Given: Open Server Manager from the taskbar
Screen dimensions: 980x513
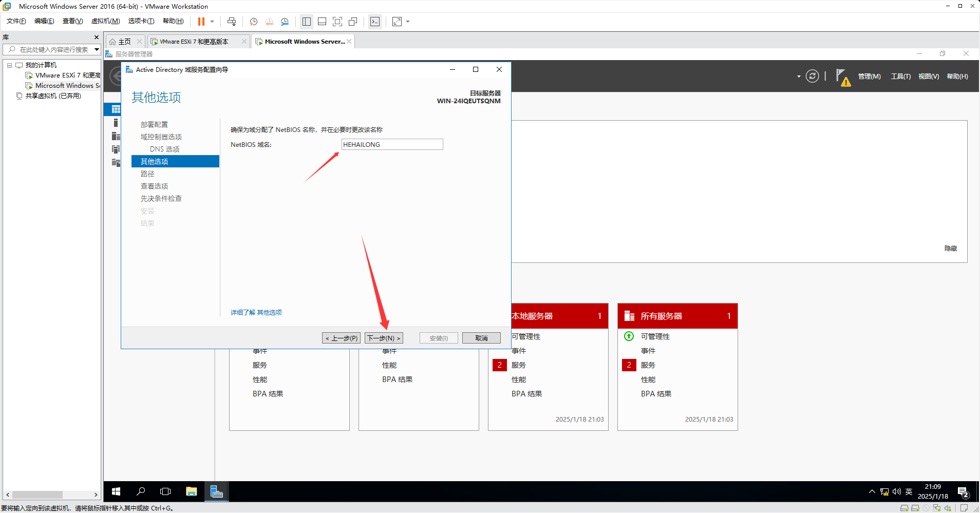Looking at the screenshot, I should coord(217,491).
